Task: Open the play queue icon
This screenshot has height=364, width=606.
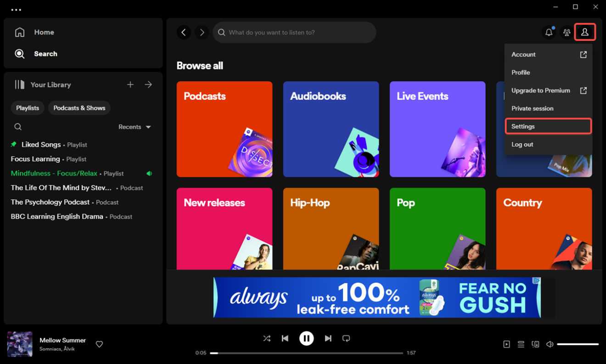Action: pyautogui.click(x=521, y=344)
